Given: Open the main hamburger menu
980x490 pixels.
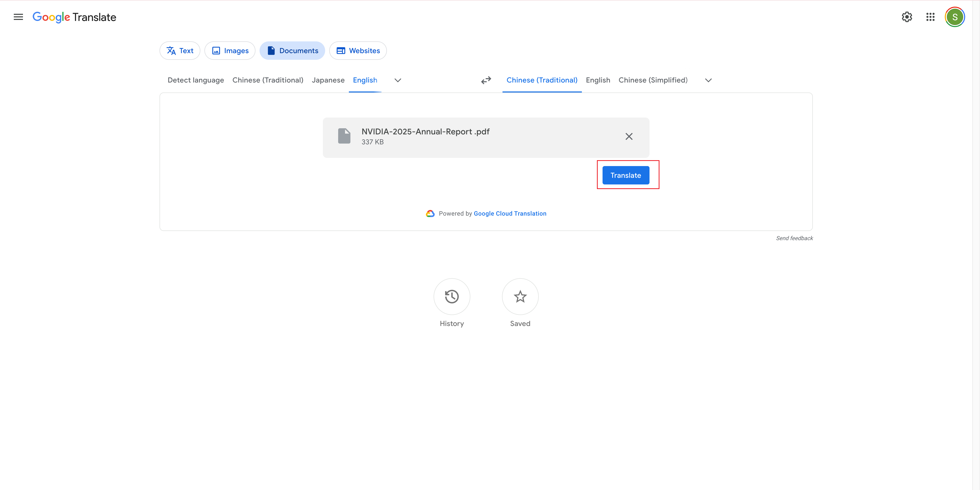Looking at the screenshot, I should [x=18, y=17].
